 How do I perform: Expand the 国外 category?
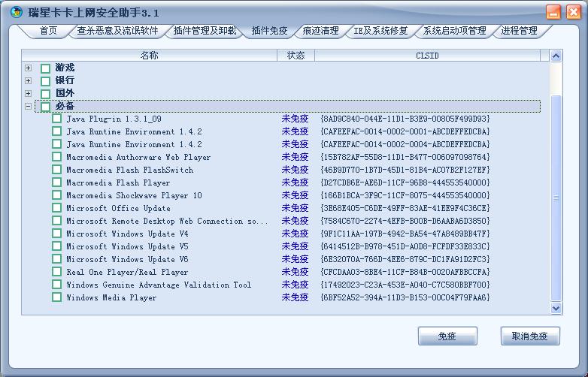pyautogui.click(x=28, y=94)
